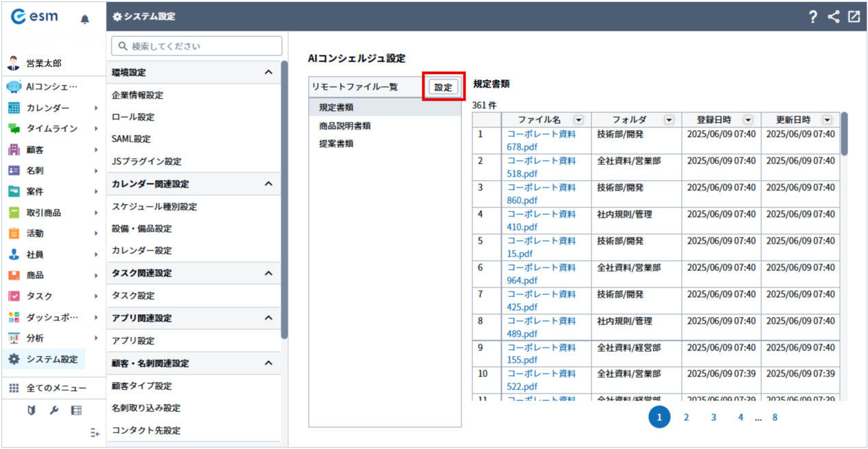Open the ファイル名 column filter dropdown
Screen dimensions: 868x449
point(579,120)
